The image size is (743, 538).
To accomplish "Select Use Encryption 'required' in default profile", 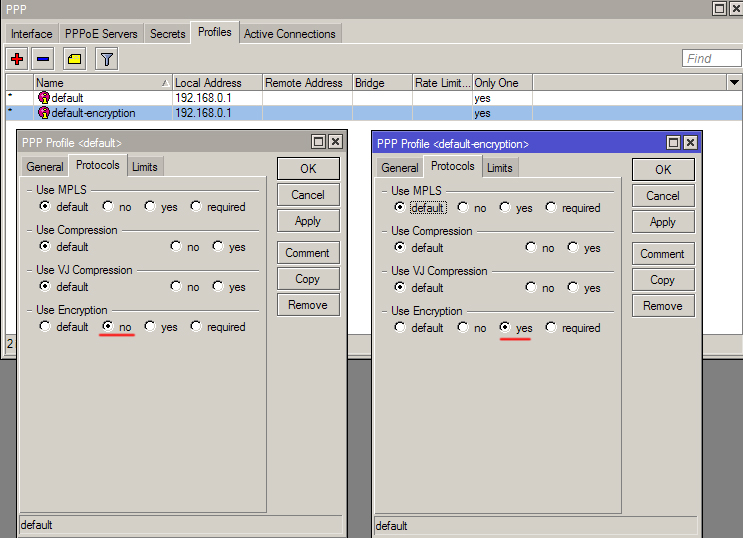I will (x=196, y=326).
